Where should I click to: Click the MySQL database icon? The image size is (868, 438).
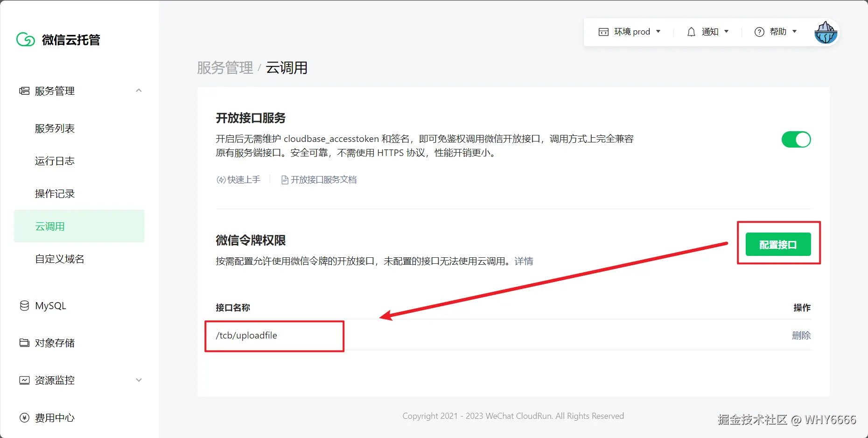tap(24, 306)
